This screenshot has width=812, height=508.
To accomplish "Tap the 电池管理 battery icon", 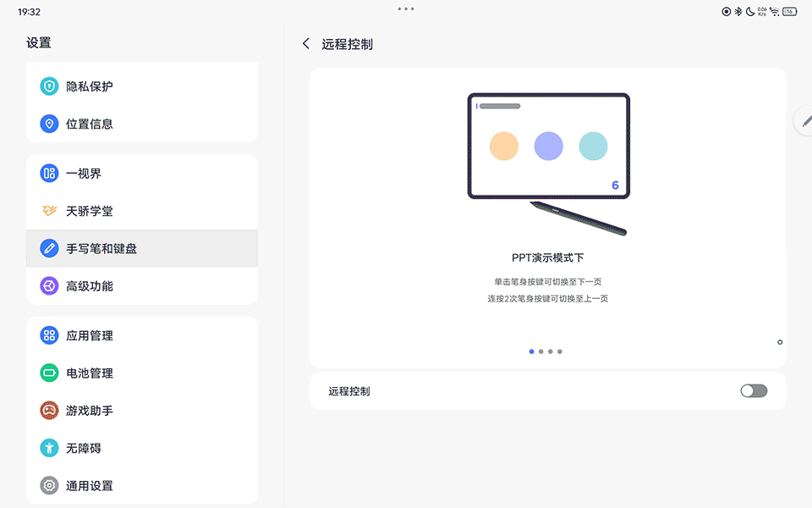I will (x=49, y=373).
